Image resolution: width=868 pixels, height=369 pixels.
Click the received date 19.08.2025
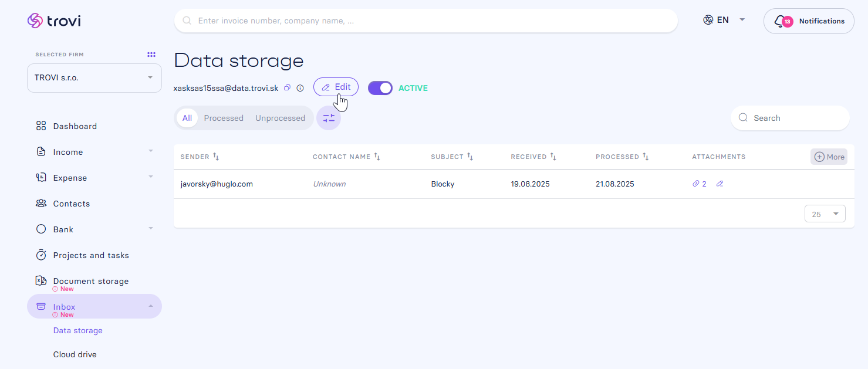(530, 184)
